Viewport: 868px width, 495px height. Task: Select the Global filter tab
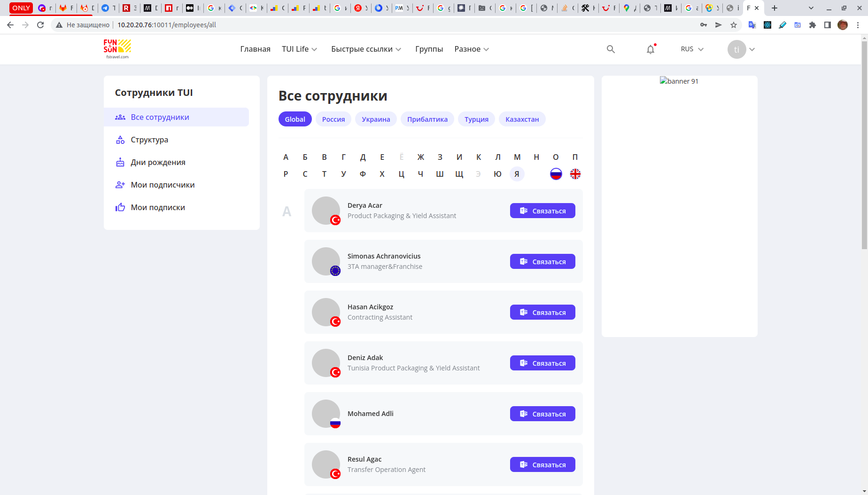[x=295, y=119]
